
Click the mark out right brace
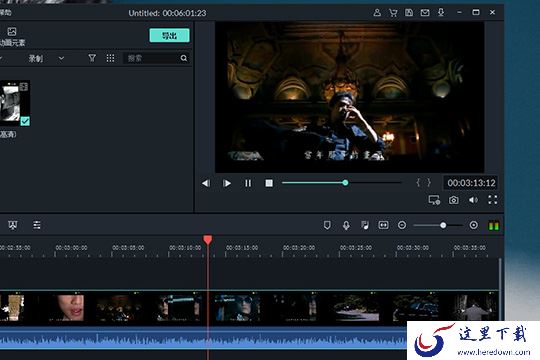click(429, 183)
